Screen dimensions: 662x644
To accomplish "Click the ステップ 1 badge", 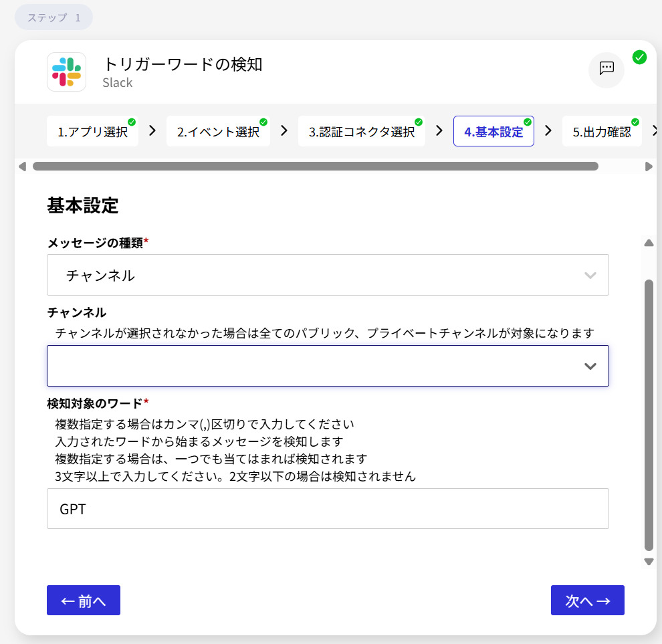I will tap(53, 17).
